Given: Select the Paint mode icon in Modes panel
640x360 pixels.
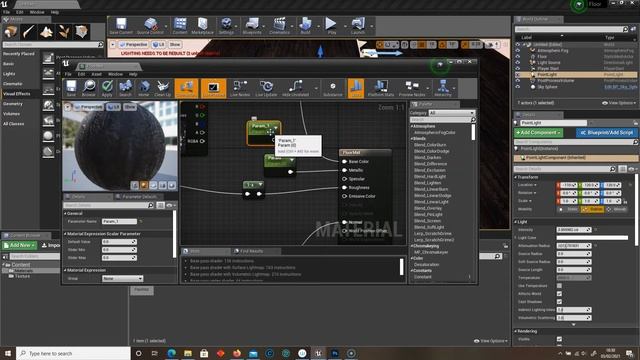Looking at the screenshot, I should pyautogui.click(x=29, y=31).
